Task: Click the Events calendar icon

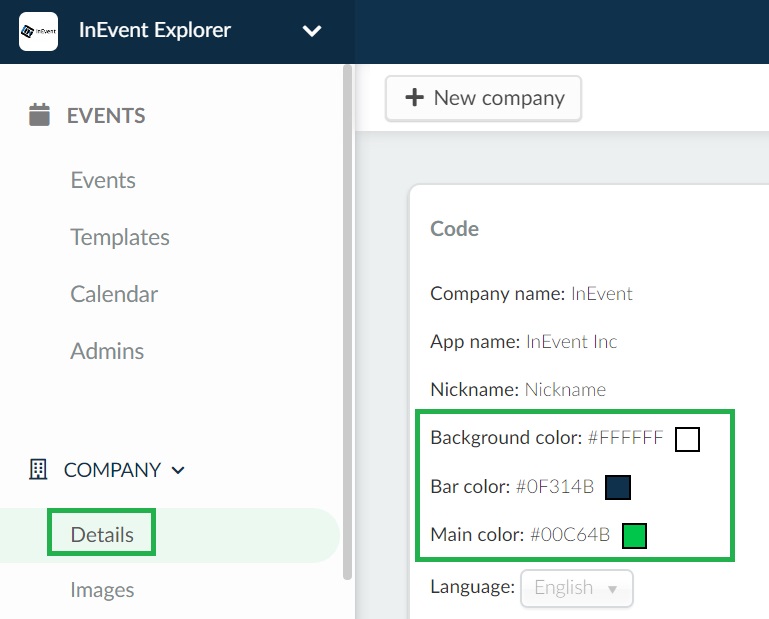Action: (x=39, y=115)
